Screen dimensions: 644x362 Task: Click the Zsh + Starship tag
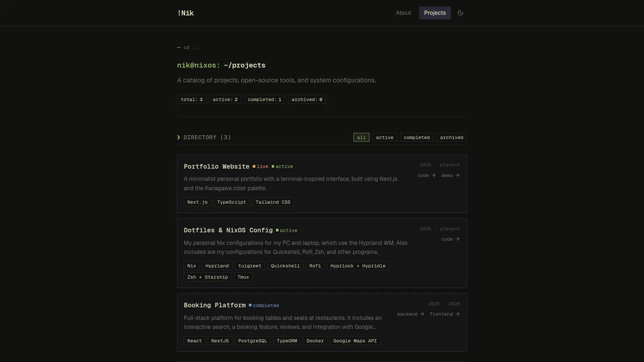tap(208, 277)
